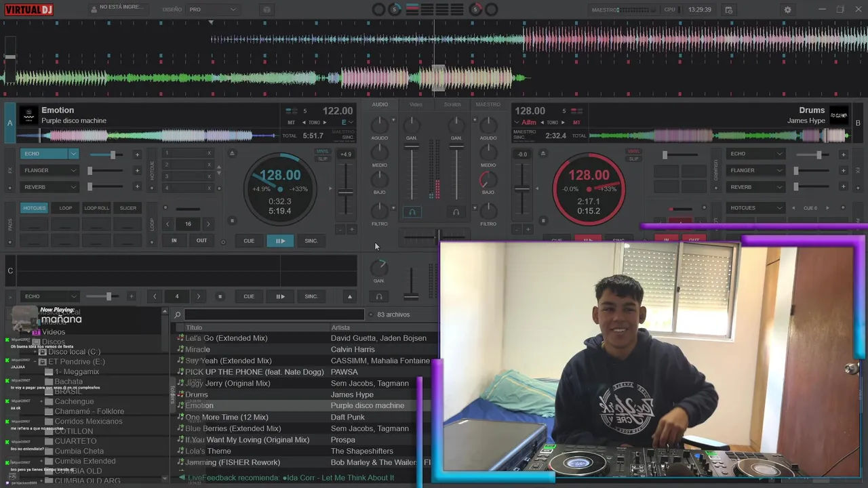Toggle deck B SLIP mode
Viewport: 868px width, 488px height.
[633, 159]
